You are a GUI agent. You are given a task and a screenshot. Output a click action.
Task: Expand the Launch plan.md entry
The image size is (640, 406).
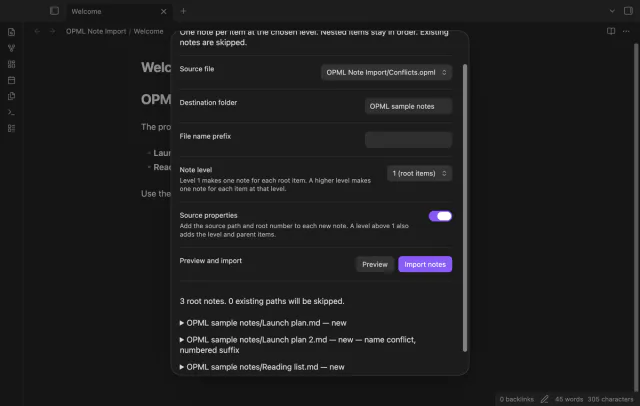point(263,323)
